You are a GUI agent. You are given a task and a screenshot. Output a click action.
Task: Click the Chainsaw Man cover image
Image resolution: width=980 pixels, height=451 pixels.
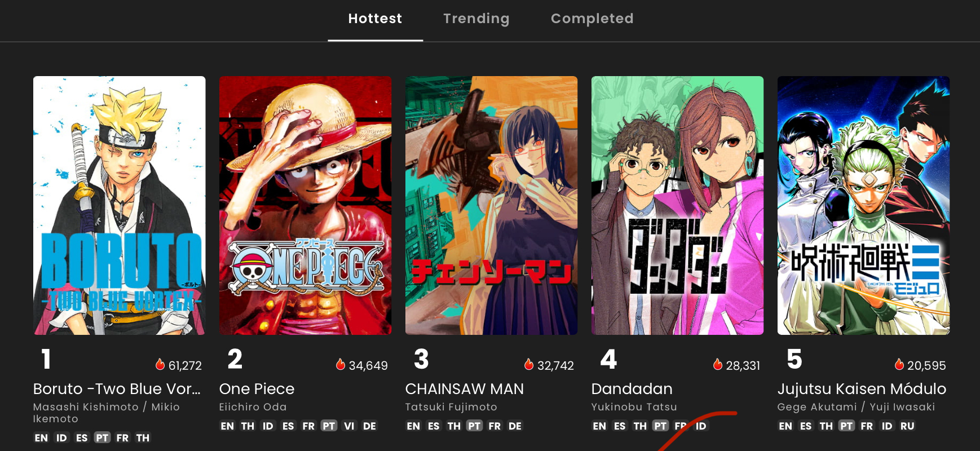[492, 205]
